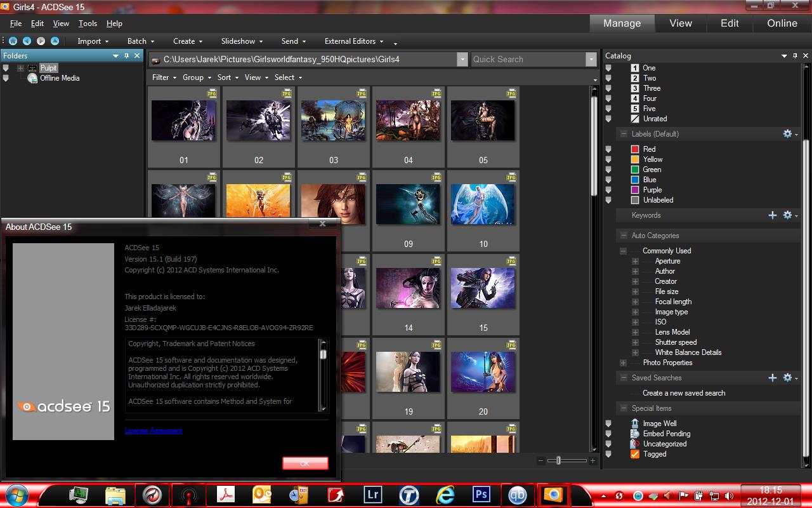This screenshot has width=812, height=508.
Task: Open Internet Explorer from taskbar
Action: pos(446,495)
